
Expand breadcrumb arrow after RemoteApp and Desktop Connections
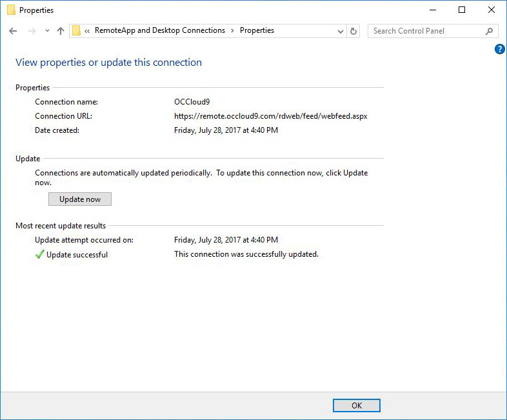[232, 31]
